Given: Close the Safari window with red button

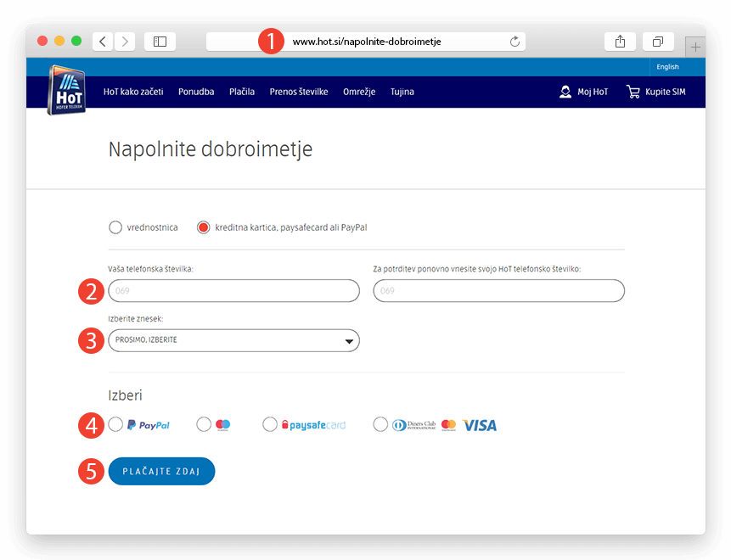Looking at the screenshot, I should pyautogui.click(x=42, y=41).
